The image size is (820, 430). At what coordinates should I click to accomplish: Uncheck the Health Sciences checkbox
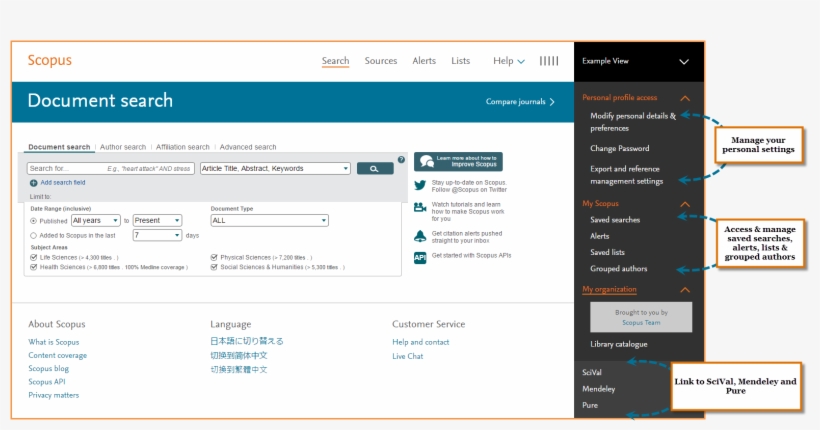33,267
